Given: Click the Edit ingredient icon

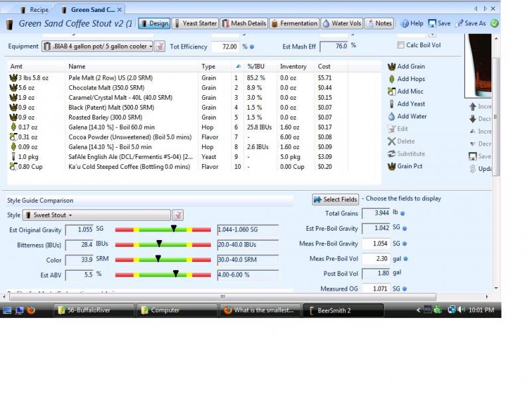Looking at the screenshot, I should 392,129.
